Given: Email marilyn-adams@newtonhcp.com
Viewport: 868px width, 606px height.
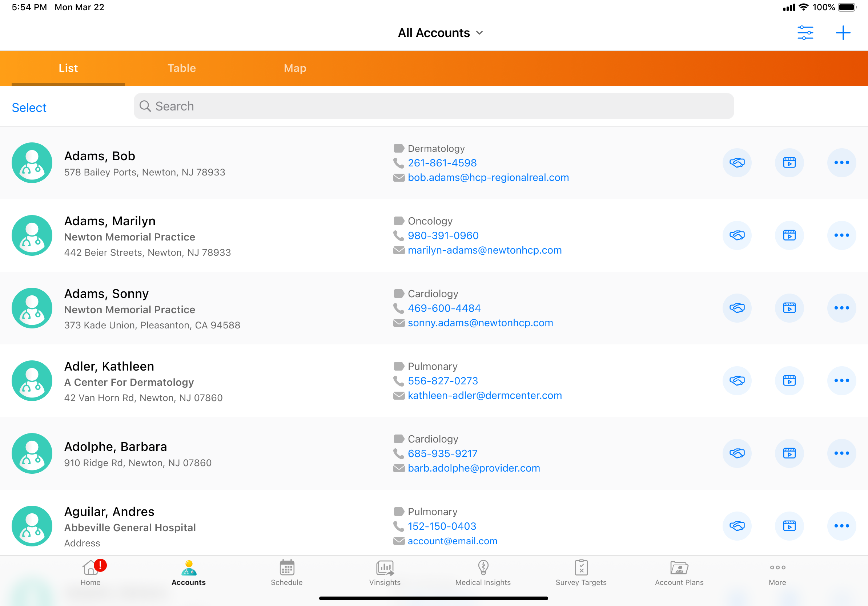Looking at the screenshot, I should point(484,250).
